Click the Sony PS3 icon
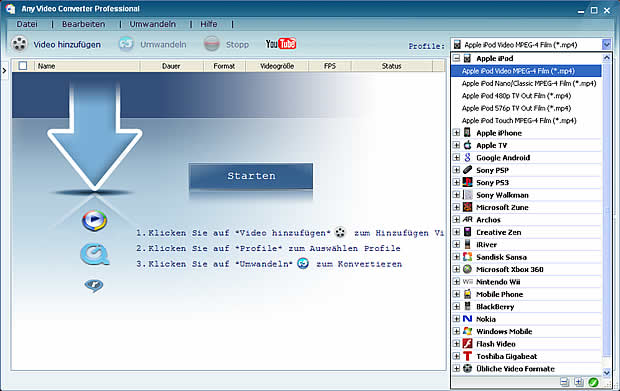620x391 pixels. [x=467, y=182]
